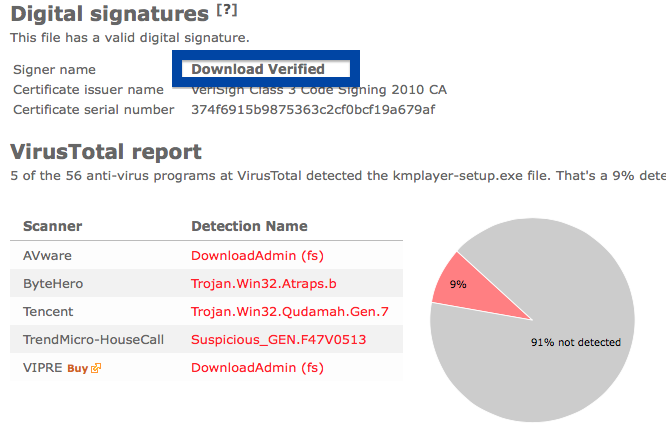Select the TrendMicro-HouseCall scanner row
Screen dimensions: 666x425
click(206, 340)
